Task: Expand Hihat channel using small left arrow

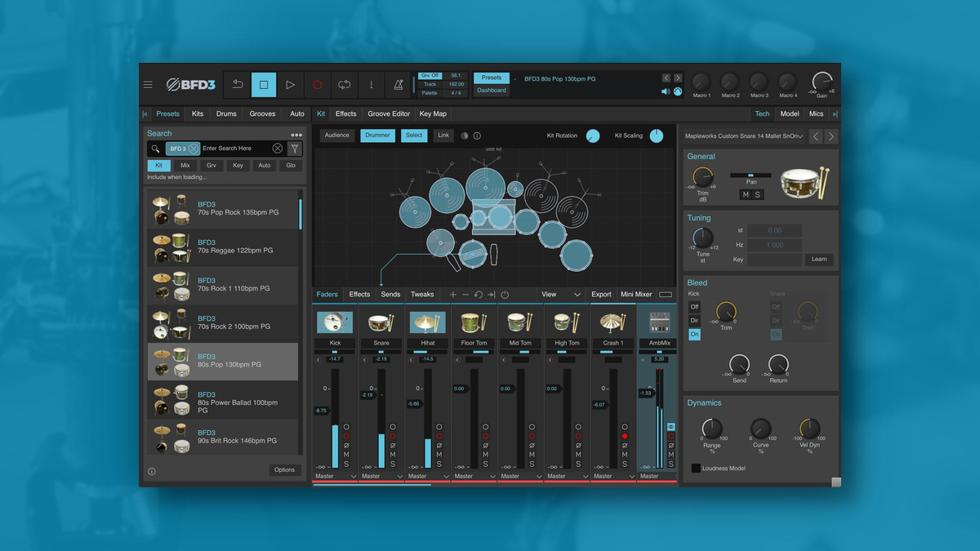Action: (x=412, y=359)
